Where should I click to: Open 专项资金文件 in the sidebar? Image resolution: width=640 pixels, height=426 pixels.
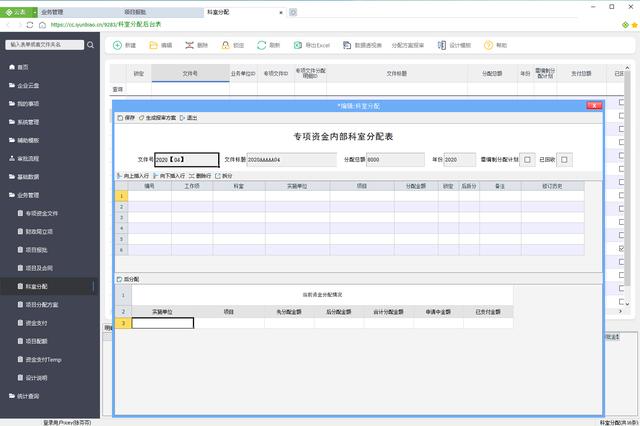pyautogui.click(x=38, y=213)
